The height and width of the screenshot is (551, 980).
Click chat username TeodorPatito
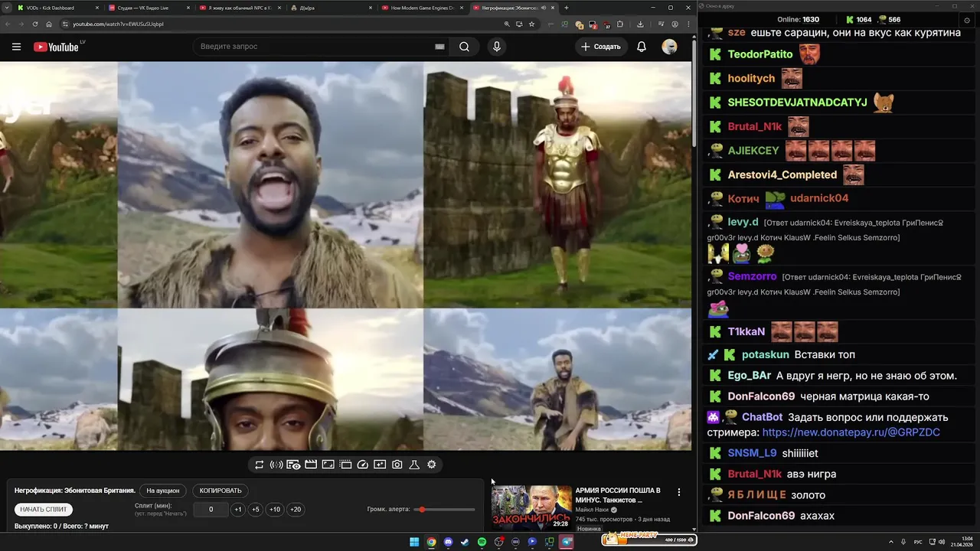760,54
